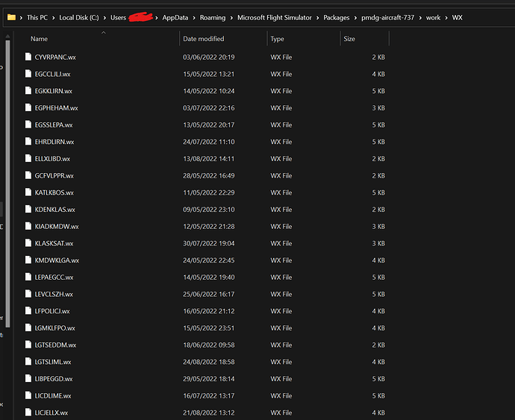Click the file icon next to CYVRPANC.wx
Image resolution: width=515 pixels, height=420 pixels.
[x=28, y=57]
